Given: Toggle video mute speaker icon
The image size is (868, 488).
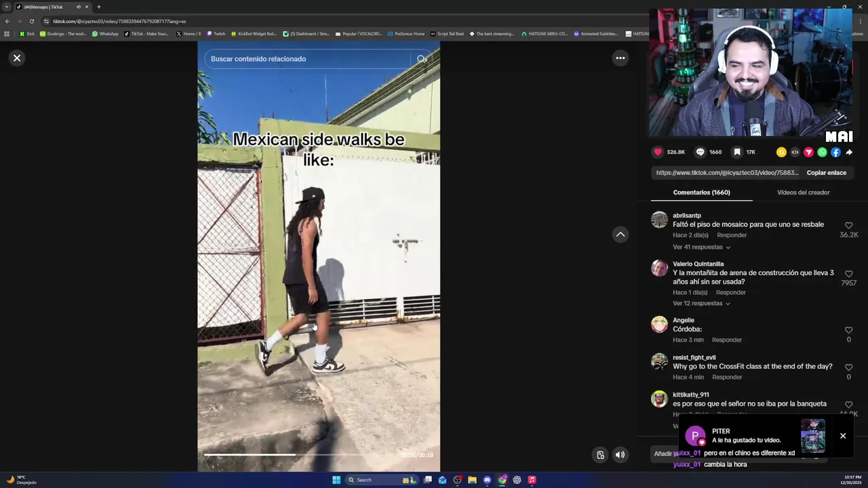Looking at the screenshot, I should click(x=620, y=455).
